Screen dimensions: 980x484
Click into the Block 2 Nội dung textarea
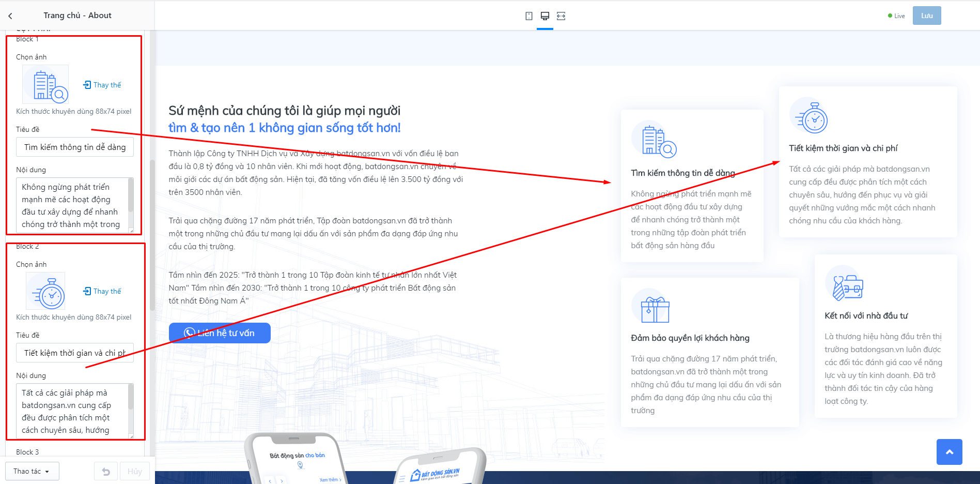(72, 411)
